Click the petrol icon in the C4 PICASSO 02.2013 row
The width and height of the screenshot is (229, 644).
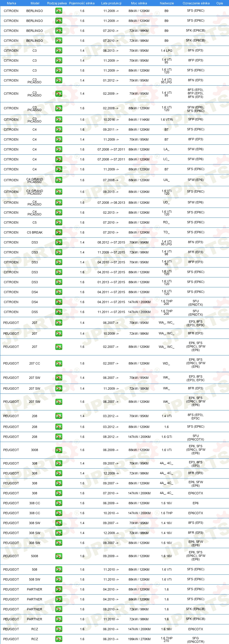coord(59,213)
